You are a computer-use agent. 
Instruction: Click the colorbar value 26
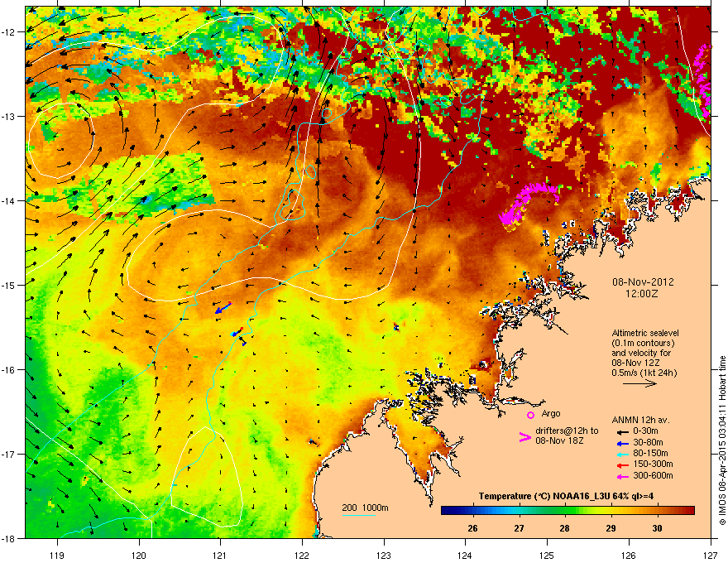pyautogui.click(x=472, y=528)
